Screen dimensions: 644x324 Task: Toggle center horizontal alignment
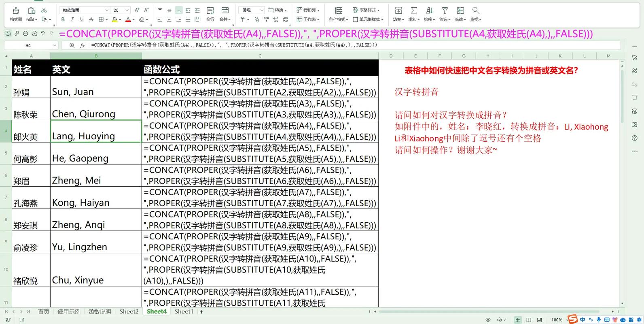(x=169, y=19)
